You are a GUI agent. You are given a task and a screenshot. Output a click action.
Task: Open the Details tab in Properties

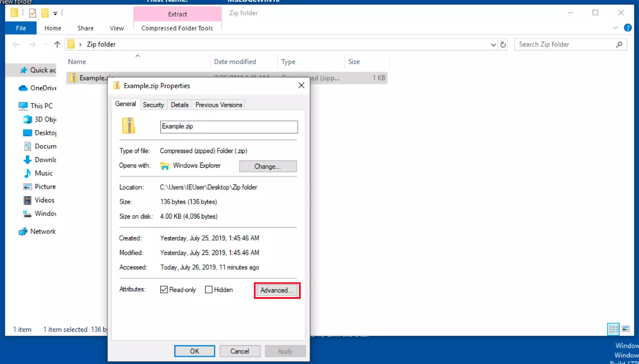[179, 105]
